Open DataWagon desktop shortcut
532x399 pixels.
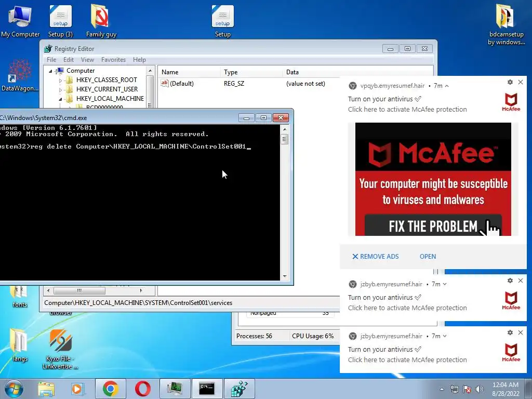click(20, 75)
